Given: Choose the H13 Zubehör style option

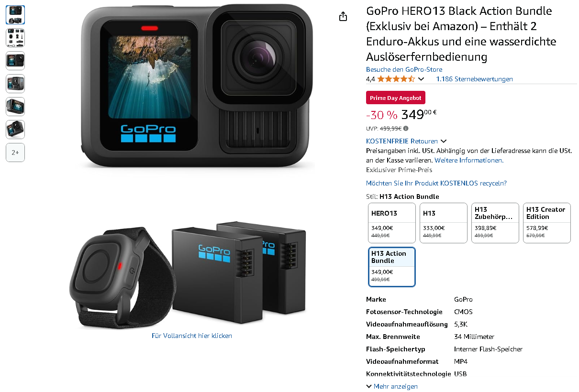Looking at the screenshot, I should coord(495,223).
